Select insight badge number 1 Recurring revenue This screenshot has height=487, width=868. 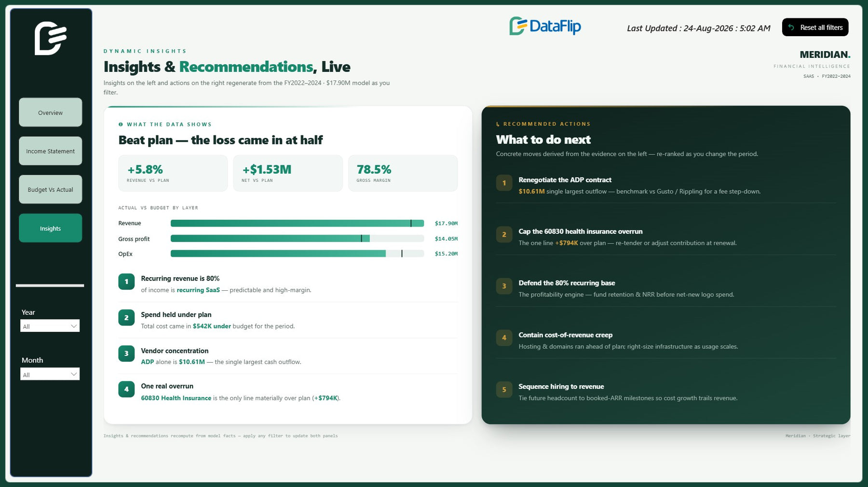tap(126, 282)
